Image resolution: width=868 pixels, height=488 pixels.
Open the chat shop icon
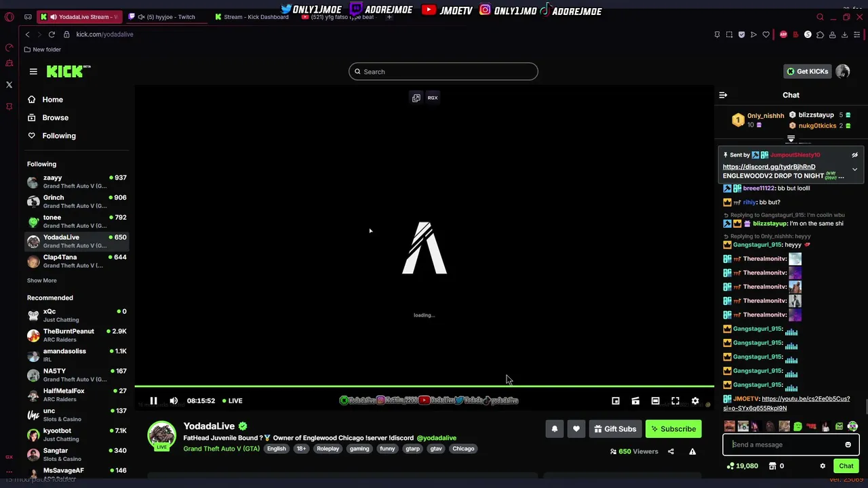tap(772, 466)
